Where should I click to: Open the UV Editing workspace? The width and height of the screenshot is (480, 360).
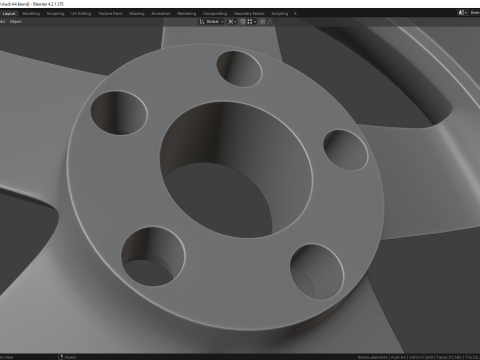81,14
